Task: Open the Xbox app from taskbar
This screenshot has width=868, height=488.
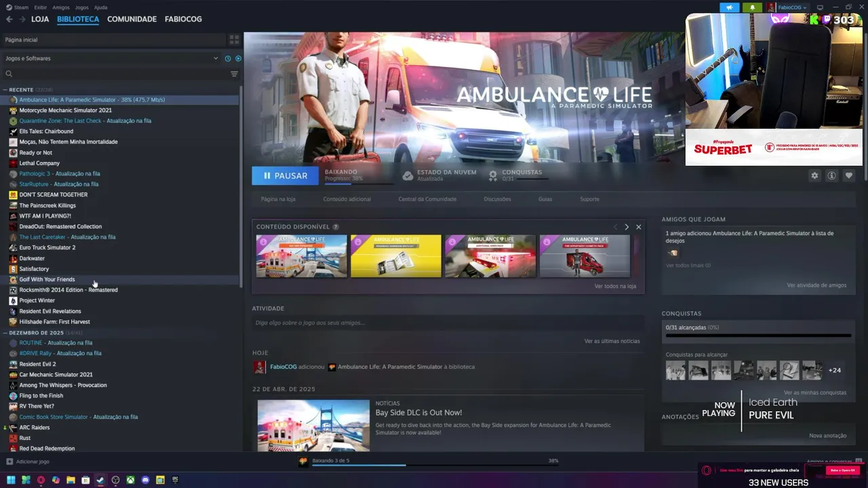Action: coord(130,480)
